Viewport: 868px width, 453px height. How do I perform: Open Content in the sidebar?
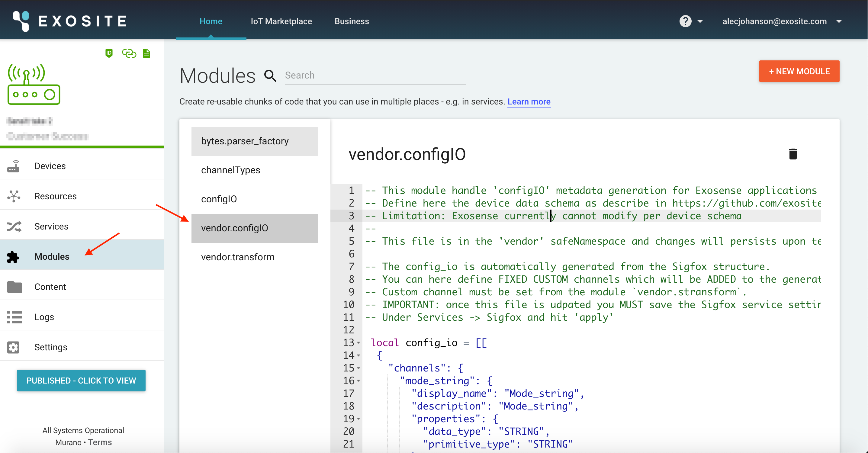point(82,287)
